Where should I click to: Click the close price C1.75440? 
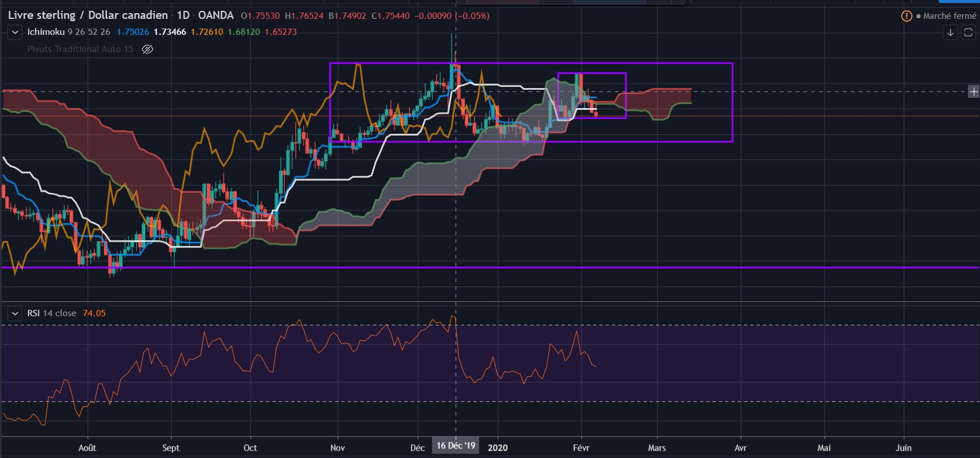click(391, 16)
